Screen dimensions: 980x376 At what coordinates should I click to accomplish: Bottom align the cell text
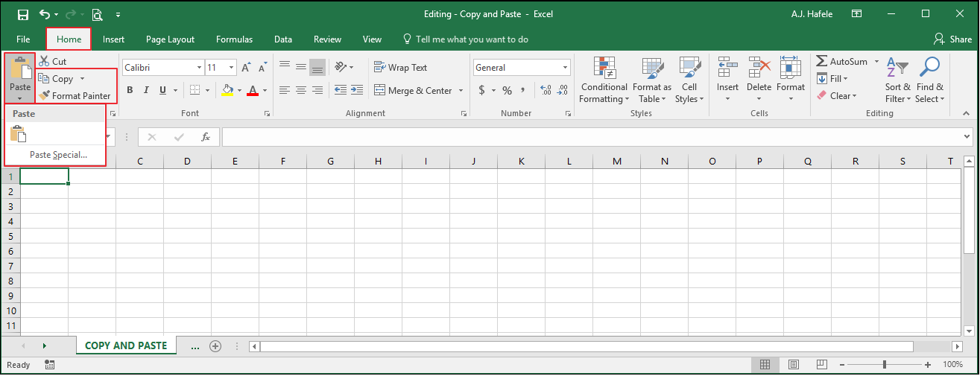click(x=317, y=67)
